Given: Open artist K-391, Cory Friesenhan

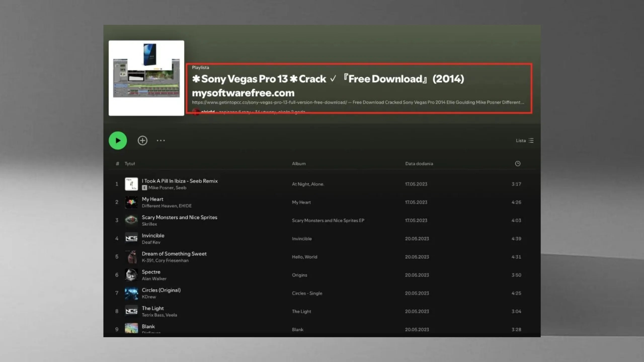Looking at the screenshot, I should click(165, 260).
